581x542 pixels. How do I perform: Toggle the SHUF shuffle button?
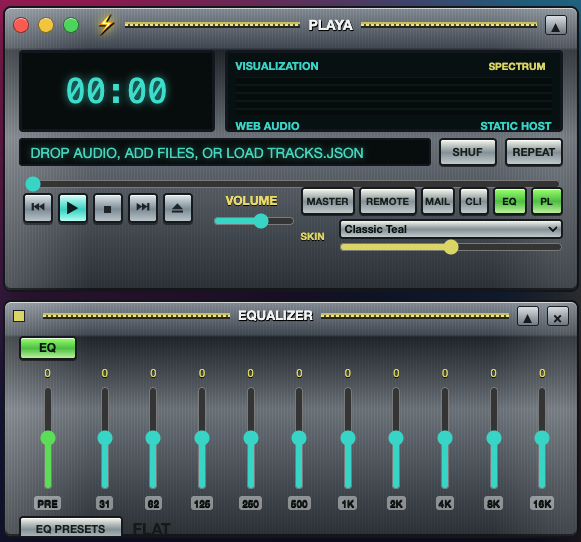click(468, 152)
